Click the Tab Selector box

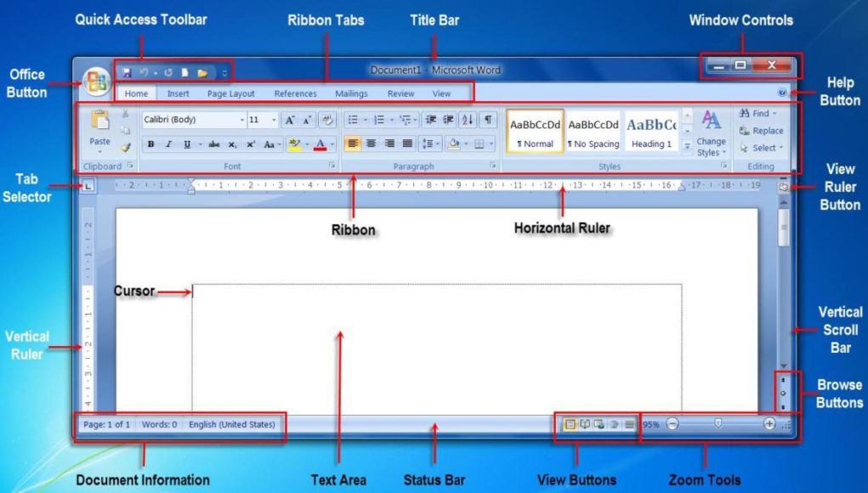(88, 186)
